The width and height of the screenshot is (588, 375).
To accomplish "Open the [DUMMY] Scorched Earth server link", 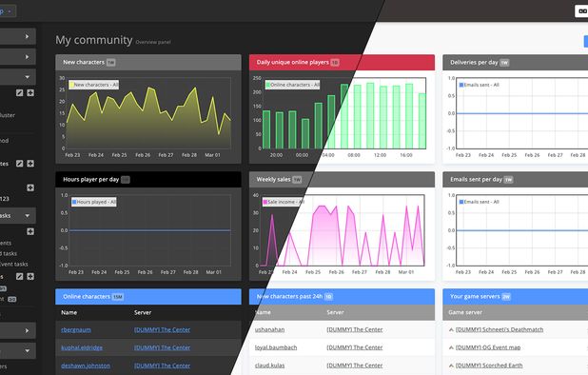I will 489,365.
